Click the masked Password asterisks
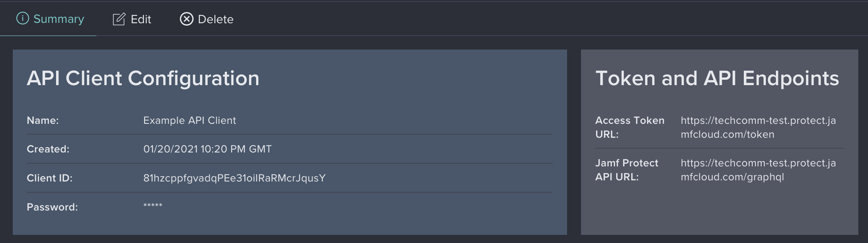868x243 pixels. pos(153,205)
